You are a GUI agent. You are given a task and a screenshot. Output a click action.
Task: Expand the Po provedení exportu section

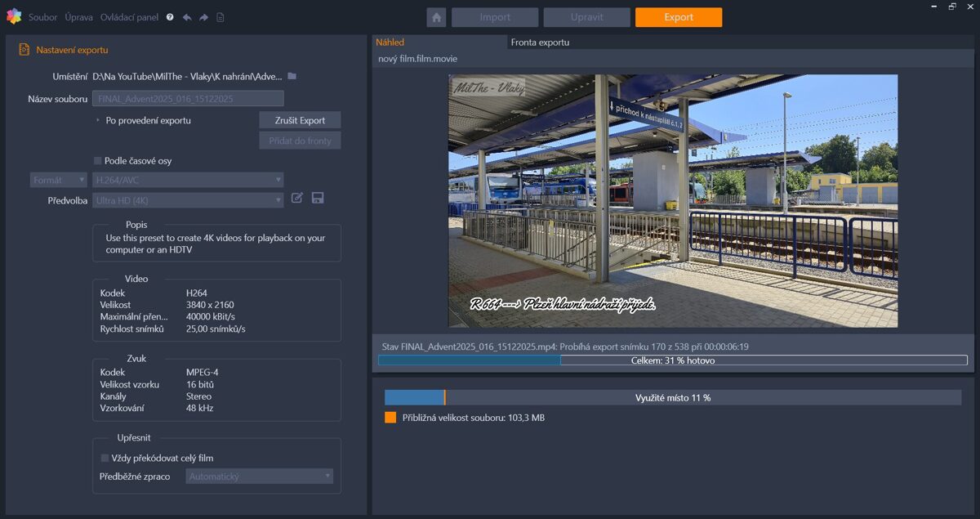98,120
